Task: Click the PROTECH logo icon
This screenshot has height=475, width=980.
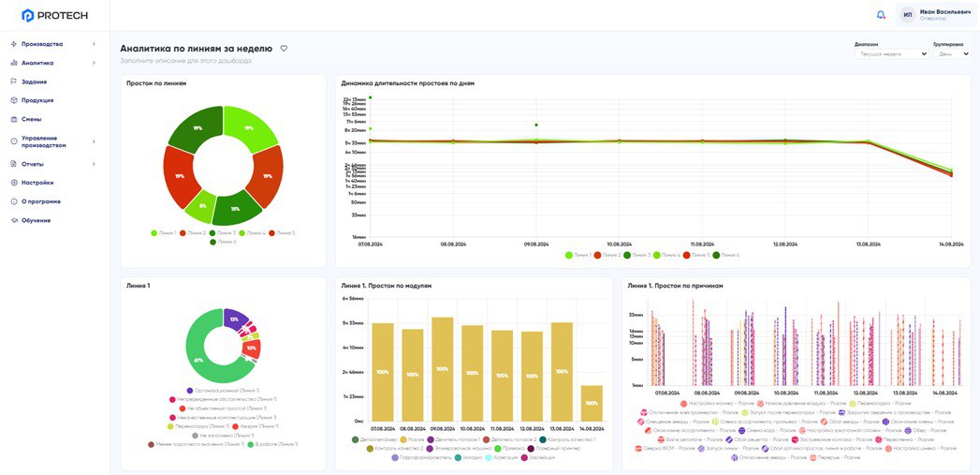Action: [27, 15]
